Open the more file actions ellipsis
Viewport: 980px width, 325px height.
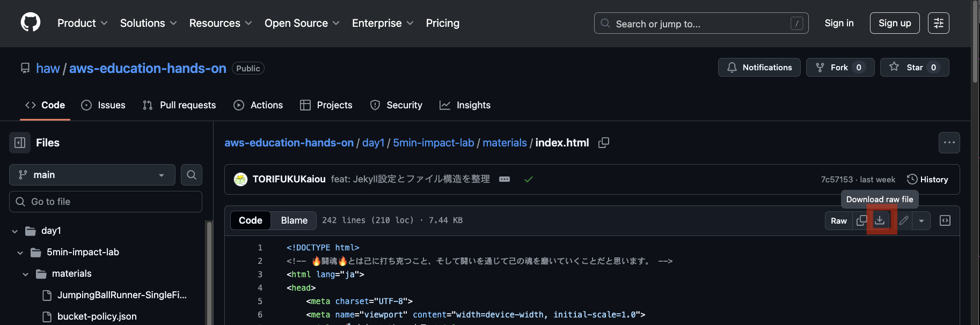[949, 143]
